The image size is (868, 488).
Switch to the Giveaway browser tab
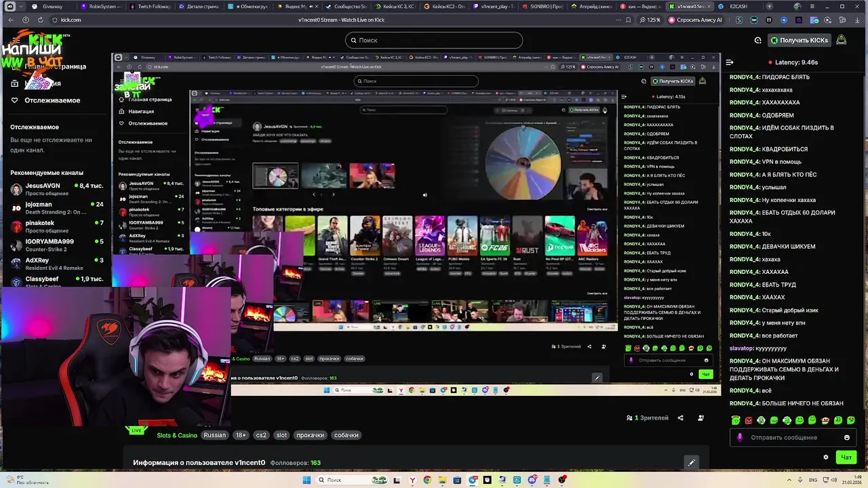[x=53, y=6]
